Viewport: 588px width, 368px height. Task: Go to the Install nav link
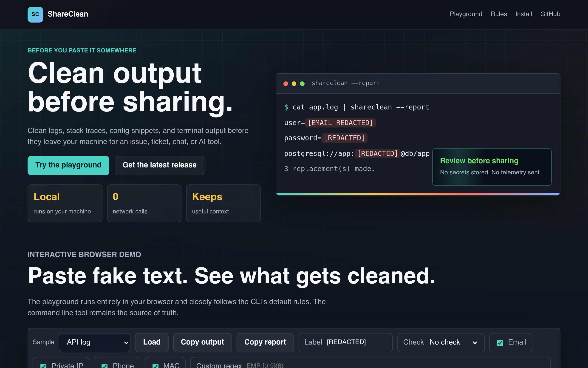524,14
